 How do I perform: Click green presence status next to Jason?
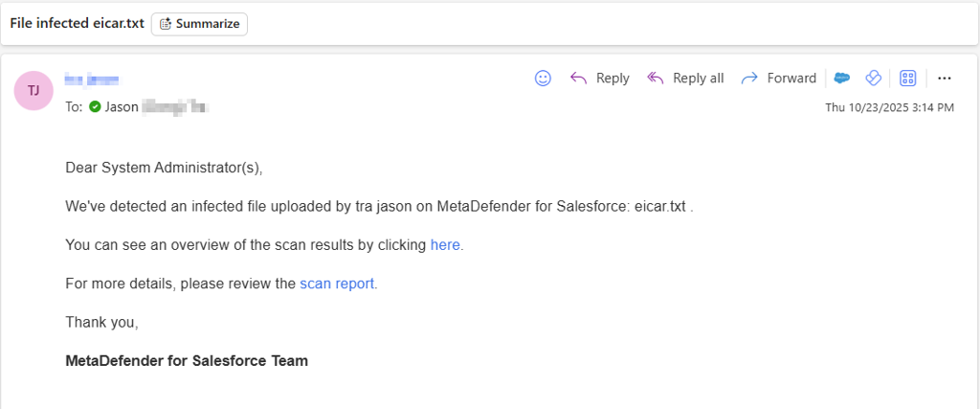pyautogui.click(x=95, y=107)
